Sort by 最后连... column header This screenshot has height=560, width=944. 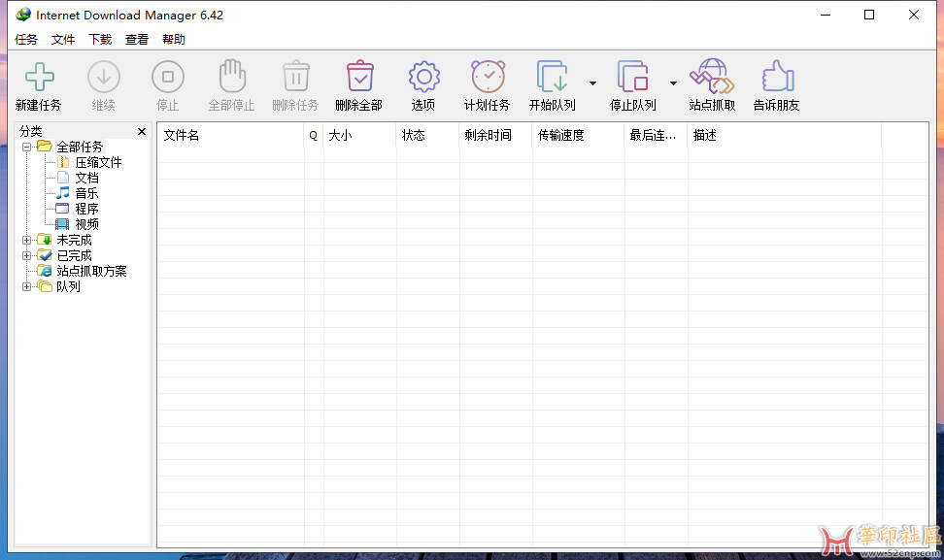tap(657, 135)
